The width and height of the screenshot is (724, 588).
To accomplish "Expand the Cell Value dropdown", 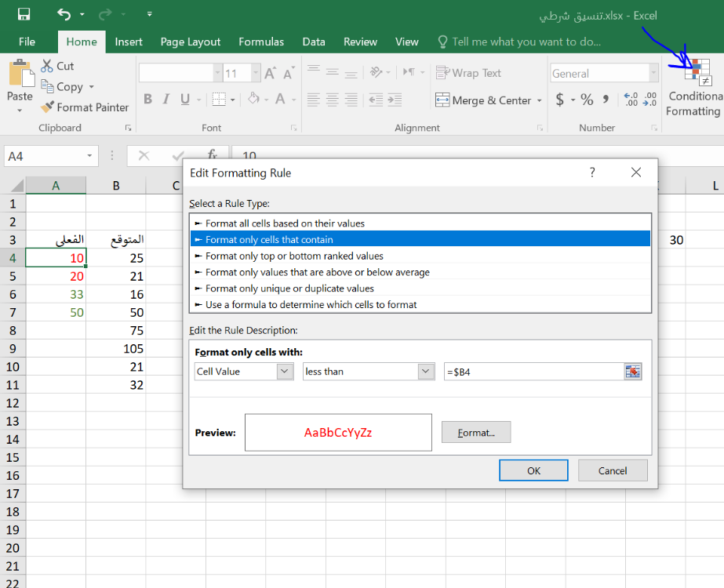I will pos(285,372).
